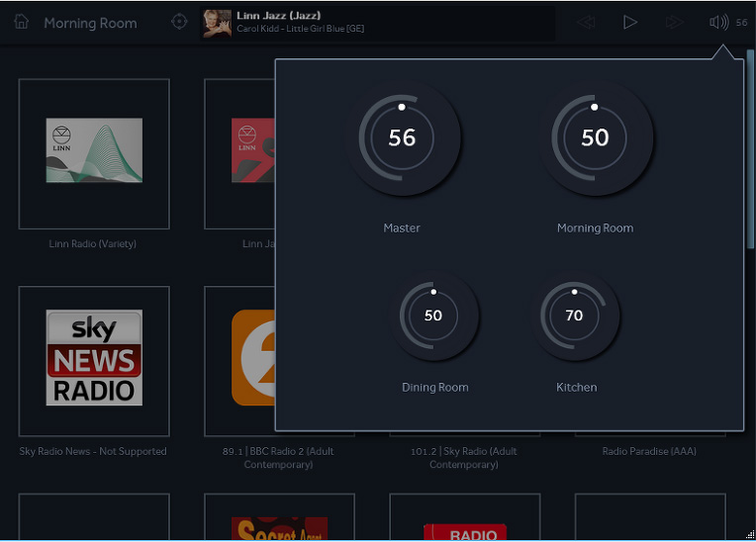756x542 pixels.
Task: Click the Morning Room label in volume popup
Action: coord(595,227)
